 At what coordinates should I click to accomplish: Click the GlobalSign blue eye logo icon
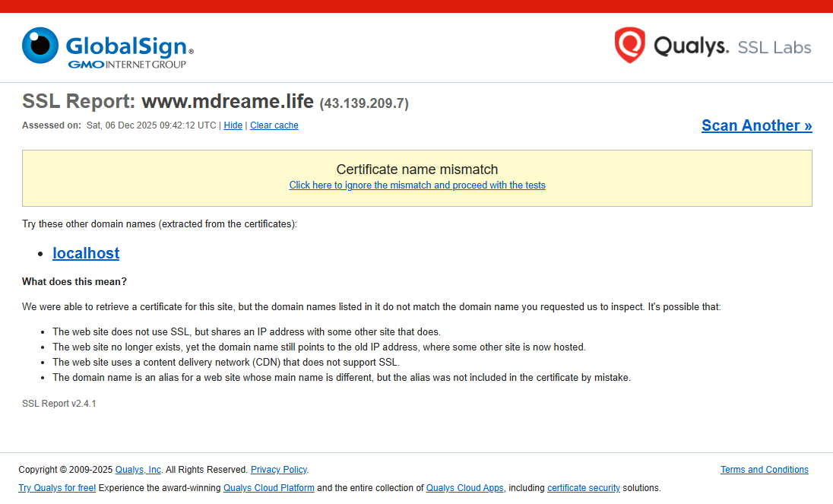pyautogui.click(x=40, y=46)
